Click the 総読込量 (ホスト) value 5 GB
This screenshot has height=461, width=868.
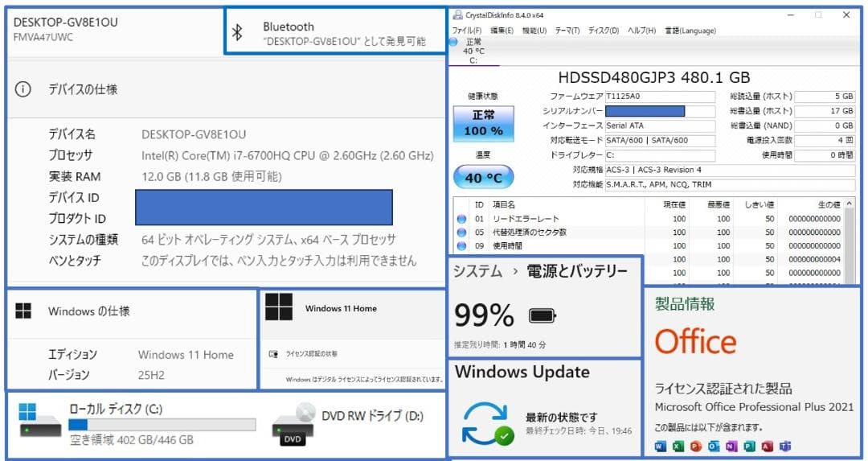click(x=825, y=97)
